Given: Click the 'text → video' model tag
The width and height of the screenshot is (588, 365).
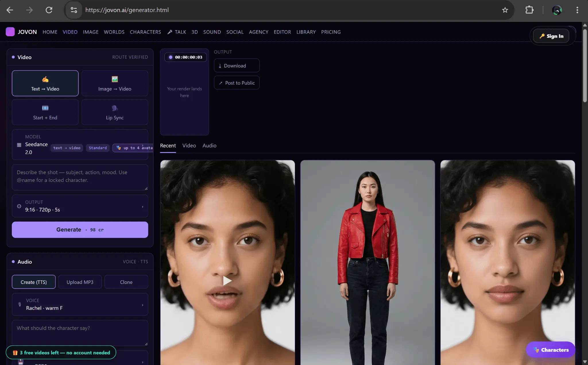Looking at the screenshot, I should [67, 148].
